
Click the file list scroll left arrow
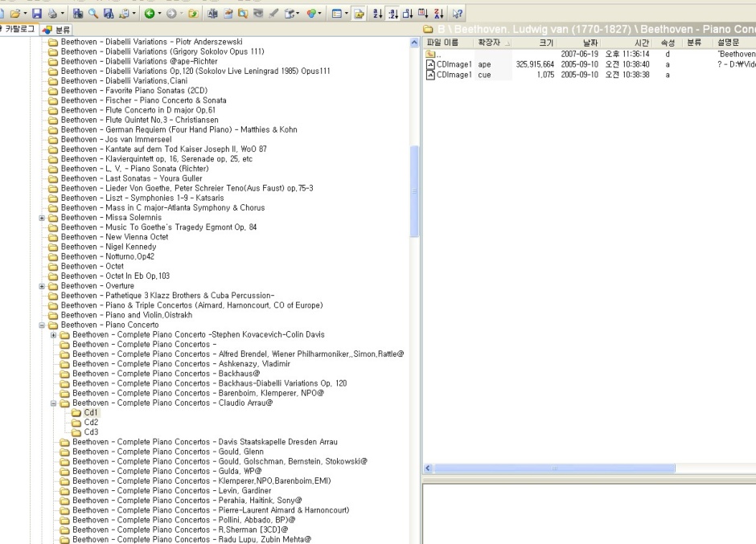[x=428, y=468]
